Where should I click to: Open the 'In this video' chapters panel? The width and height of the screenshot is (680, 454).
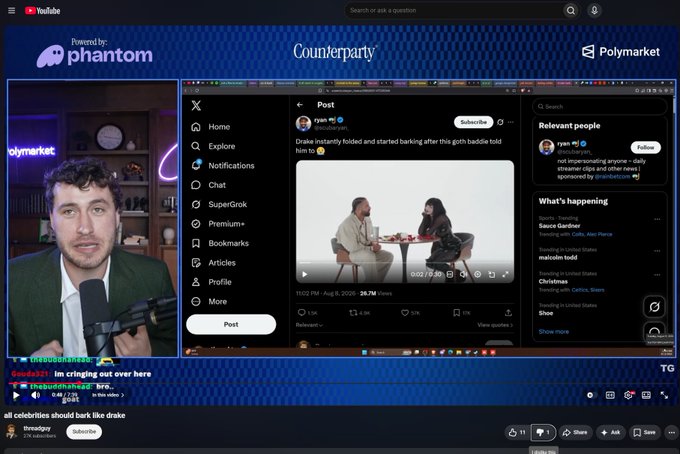(x=108, y=395)
